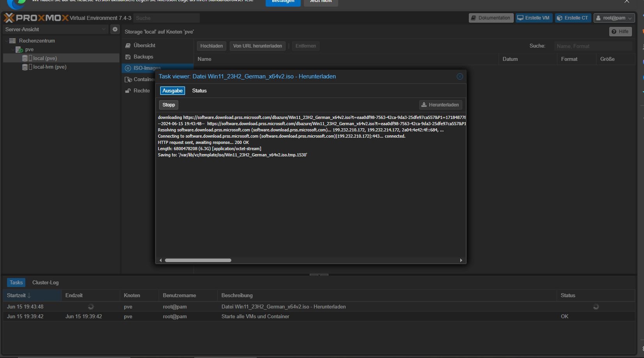Screen dimensions: 644x358
Task: Click the log scrollbar right arrow
Action: tap(461, 260)
